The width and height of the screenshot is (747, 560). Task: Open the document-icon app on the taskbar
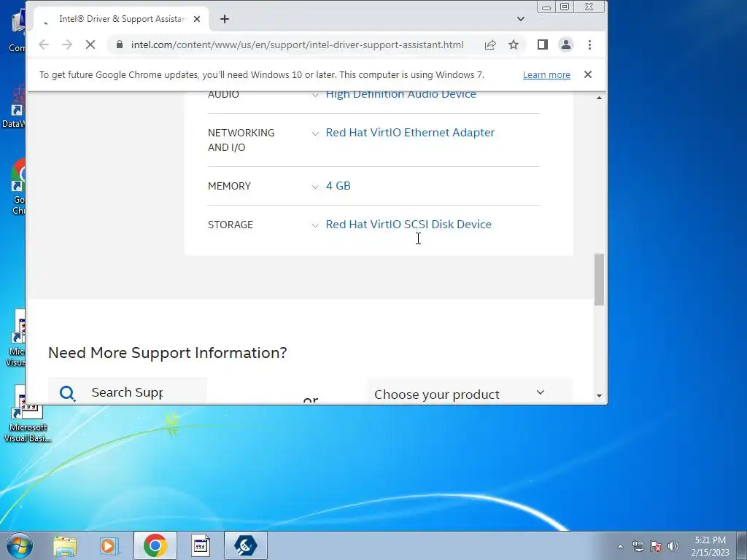coord(201,545)
